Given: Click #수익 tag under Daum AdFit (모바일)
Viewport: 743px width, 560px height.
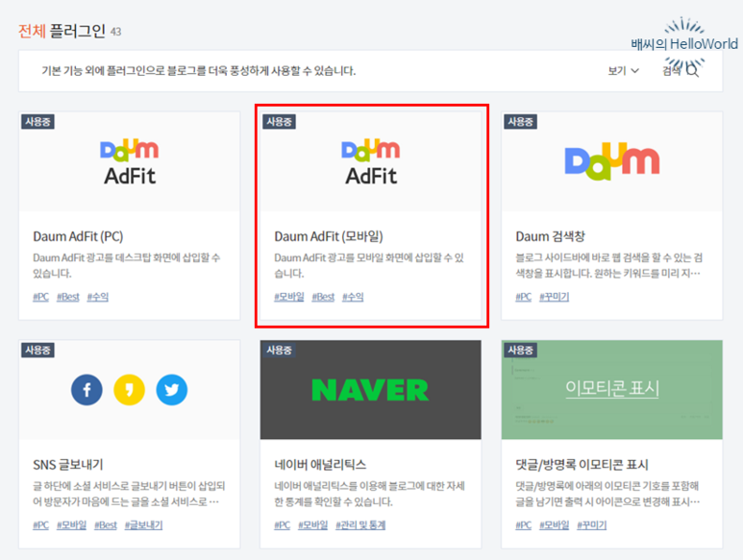Looking at the screenshot, I should tap(353, 297).
